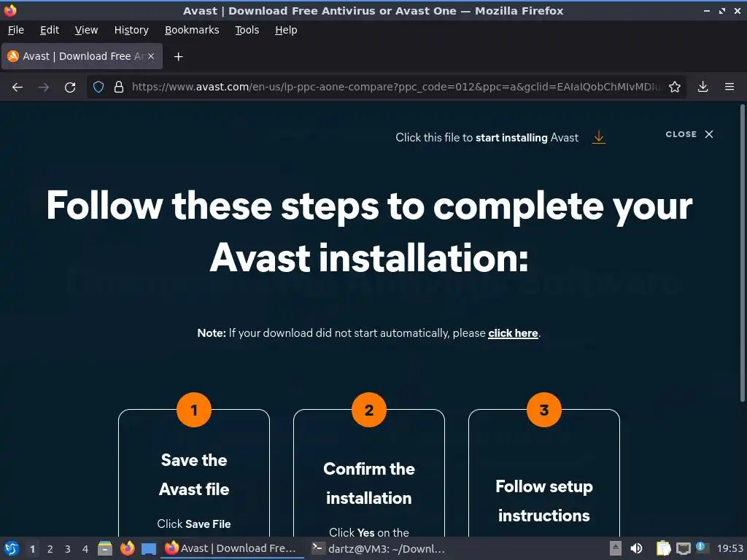View site security padlock information
The height and width of the screenshot is (560, 747).
point(119,87)
